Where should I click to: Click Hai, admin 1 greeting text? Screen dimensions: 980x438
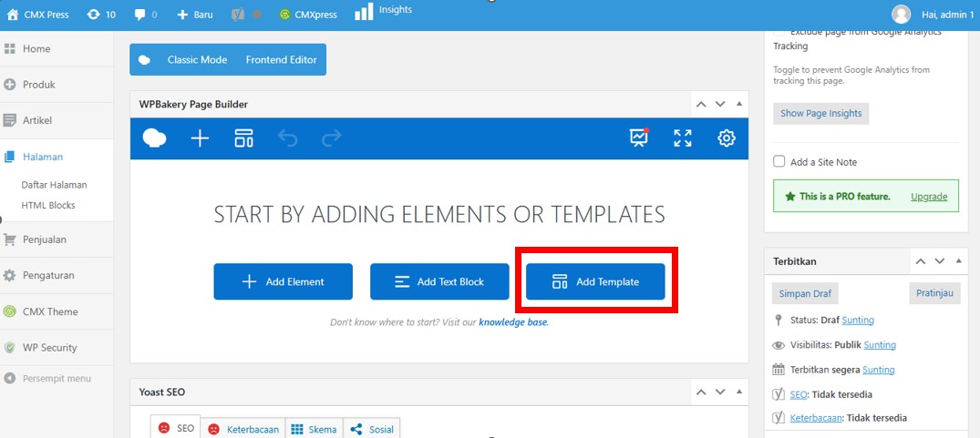tap(947, 15)
